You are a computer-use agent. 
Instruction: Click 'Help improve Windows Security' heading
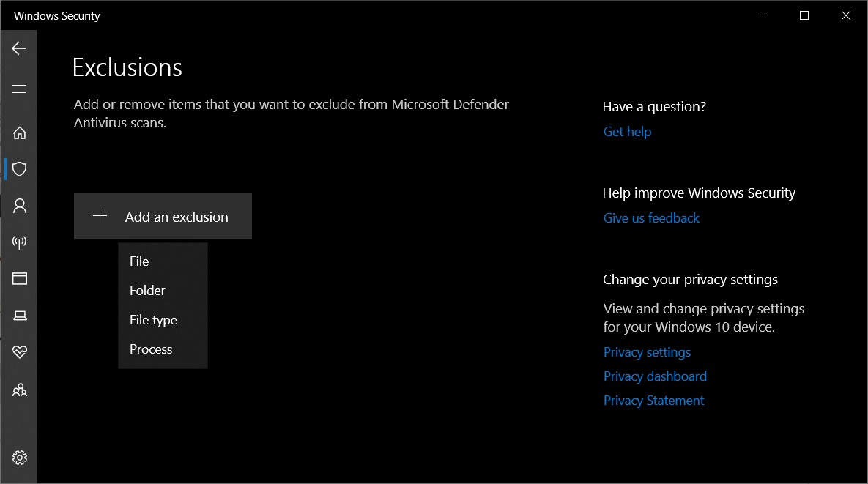pyautogui.click(x=699, y=193)
